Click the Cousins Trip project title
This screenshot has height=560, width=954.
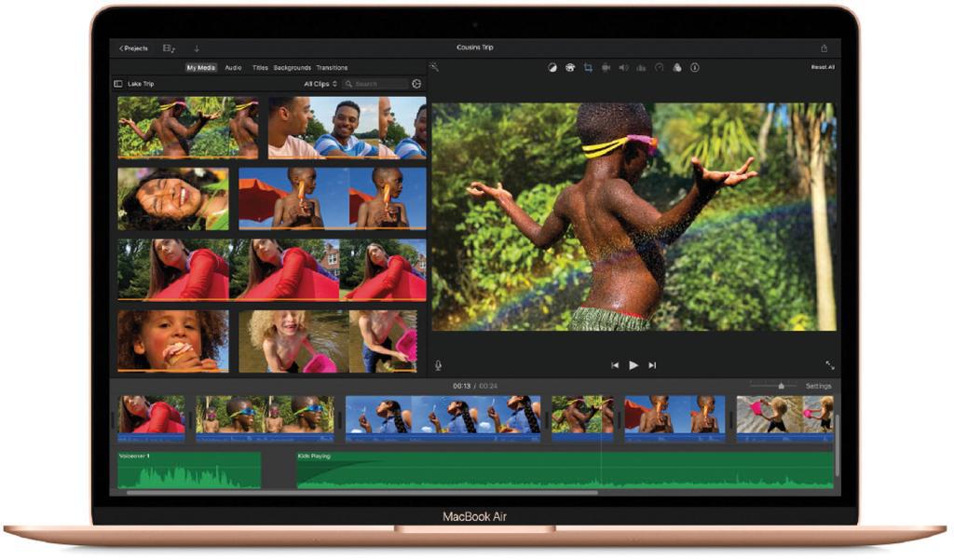click(474, 48)
